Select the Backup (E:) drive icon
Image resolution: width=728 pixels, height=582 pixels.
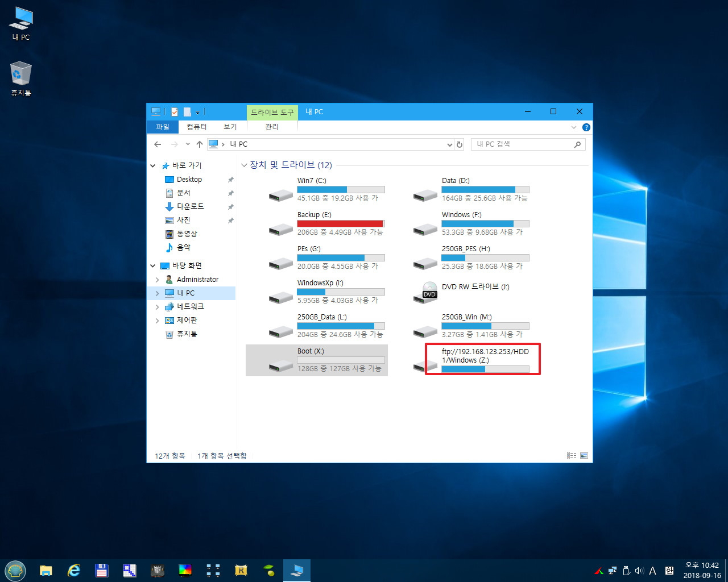[x=280, y=229]
